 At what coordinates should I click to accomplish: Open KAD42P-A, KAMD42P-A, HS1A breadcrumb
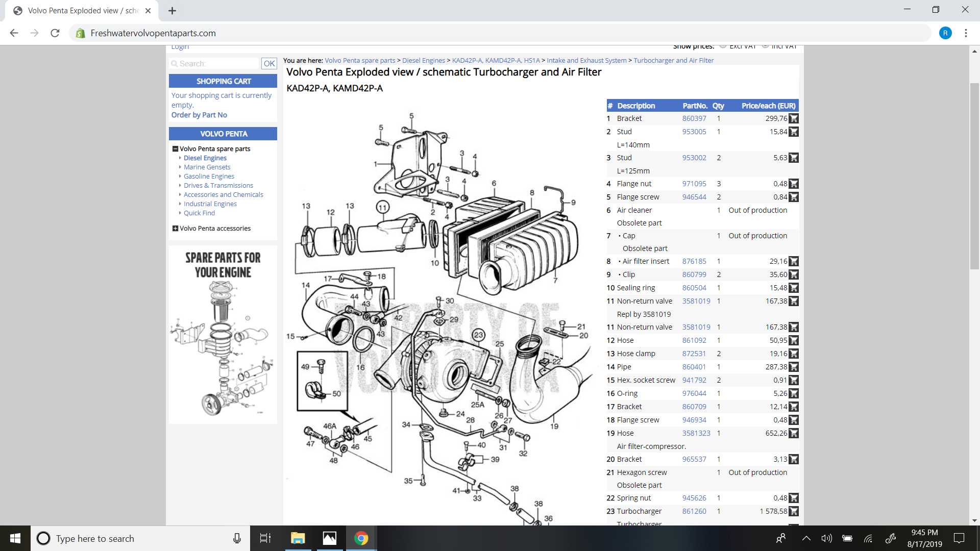click(x=496, y=60)
